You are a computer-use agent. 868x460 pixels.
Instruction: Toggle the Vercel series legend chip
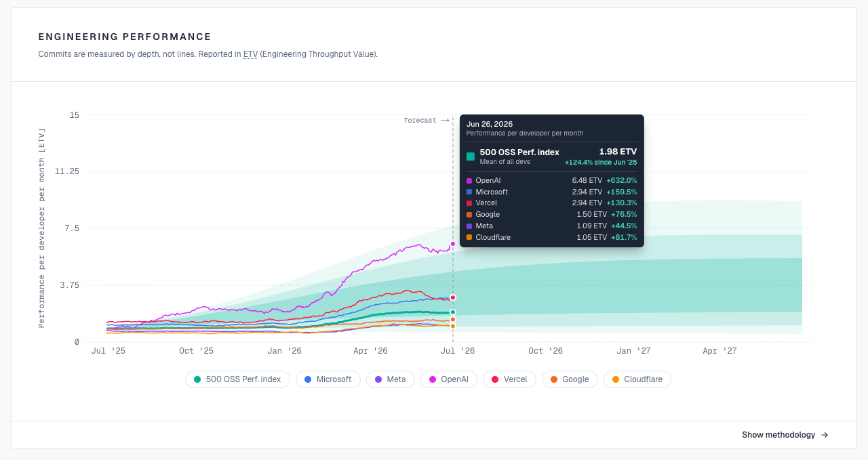(509, 379)
